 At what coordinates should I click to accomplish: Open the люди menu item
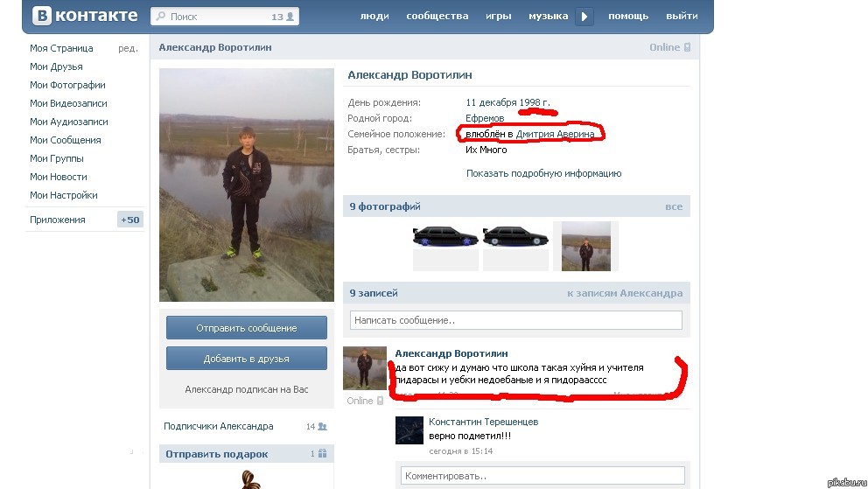(x=374, y=16)
